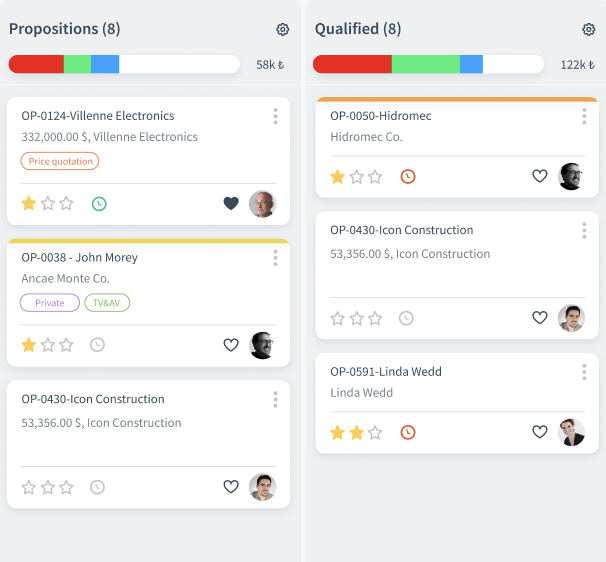606x562 pixels.
Task: Click red clock on Hidromec card
Action: coord(407,177)
